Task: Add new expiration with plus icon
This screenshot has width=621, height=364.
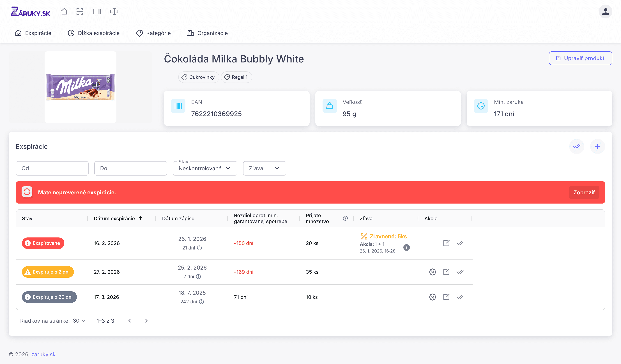Action: tap(597, 147)
